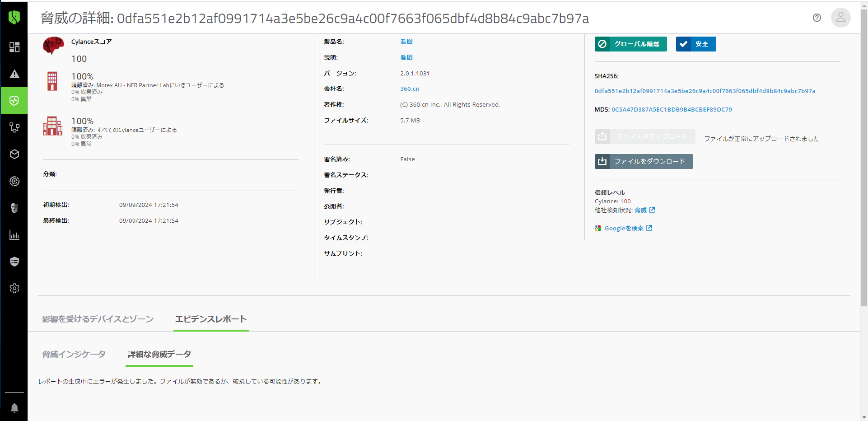Open the help question mark icon
Viewport: 868px width, 421px height.
click(x=817, y=18)
